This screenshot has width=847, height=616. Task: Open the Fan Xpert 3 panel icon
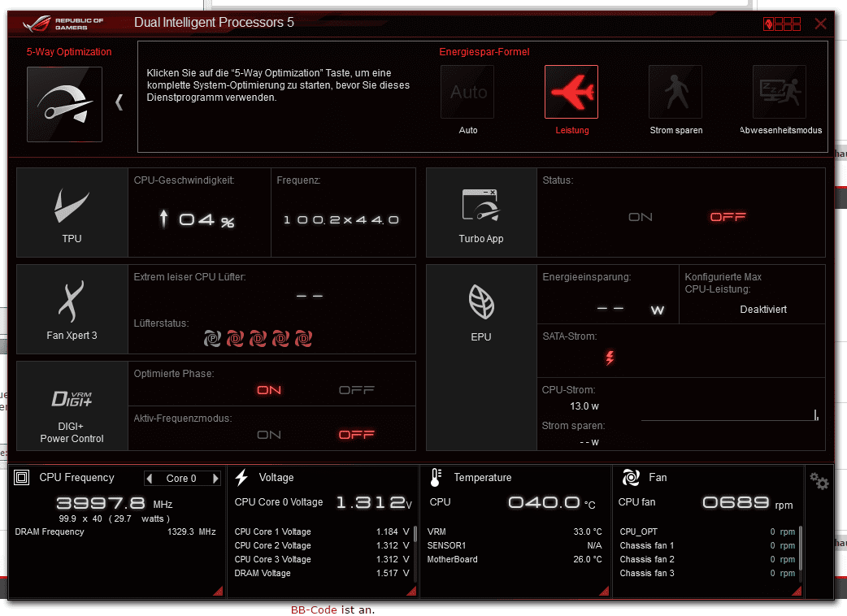click(x=72, y=301)
